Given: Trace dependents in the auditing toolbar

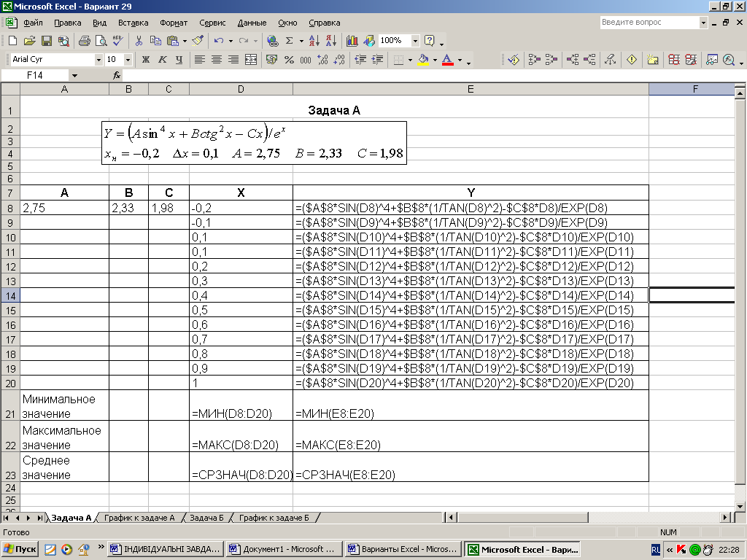Looking at the screenshot, I should coord(572,60).
